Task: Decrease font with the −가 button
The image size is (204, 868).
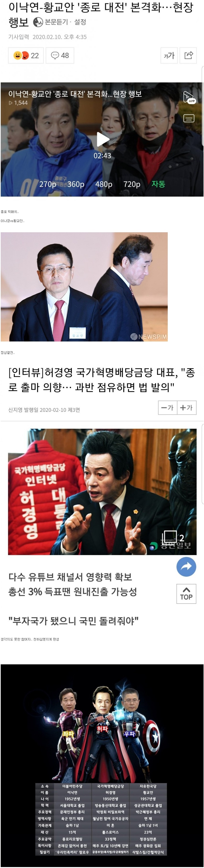Action: pos(167,408)
